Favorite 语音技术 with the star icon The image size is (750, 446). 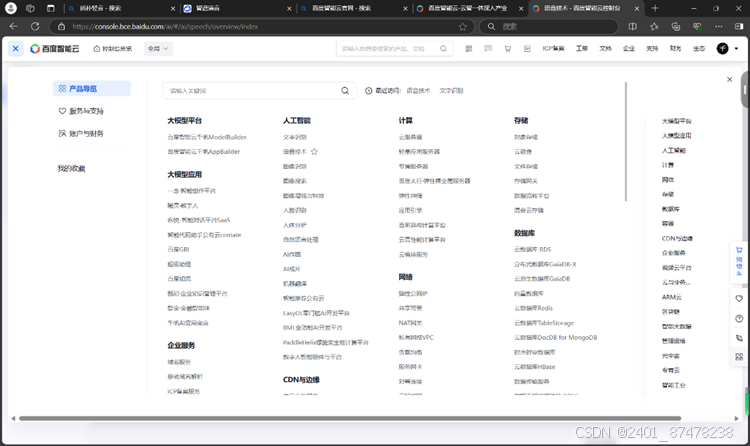pyautogui.click(x=314, y=152)
